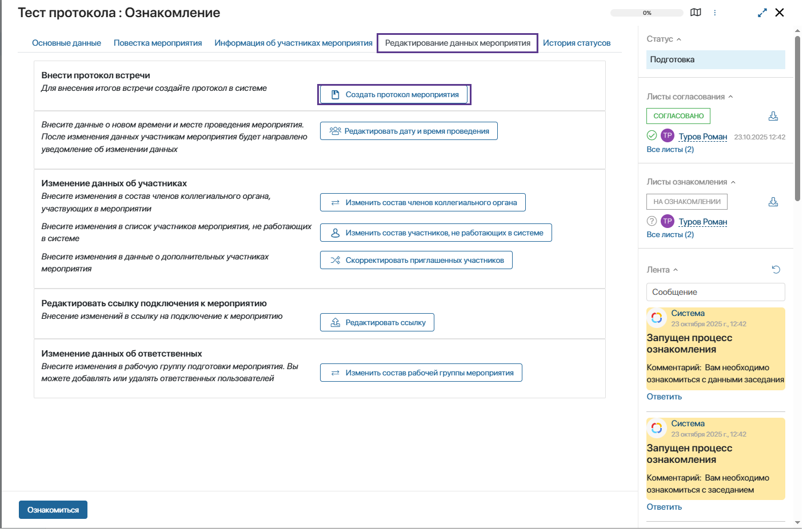The width and height of the screenshot is (803, 532).
Task: Open the three-dot options menu
Action: pyautogui.click(x=715, y=13)
